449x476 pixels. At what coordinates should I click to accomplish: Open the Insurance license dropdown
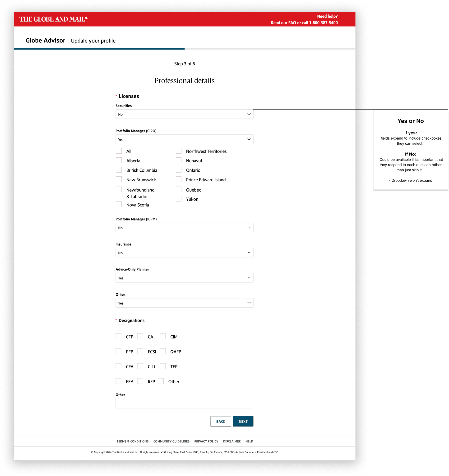184,253
